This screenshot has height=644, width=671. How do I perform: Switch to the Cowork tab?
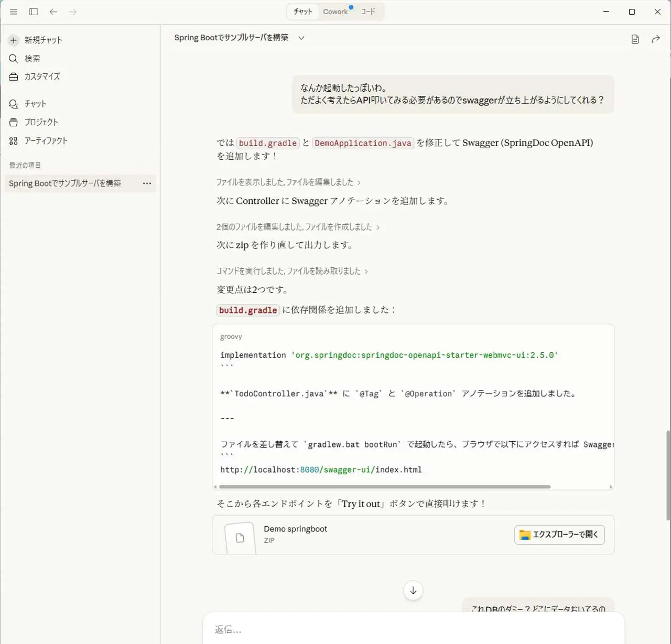click(x=335, y=12)
